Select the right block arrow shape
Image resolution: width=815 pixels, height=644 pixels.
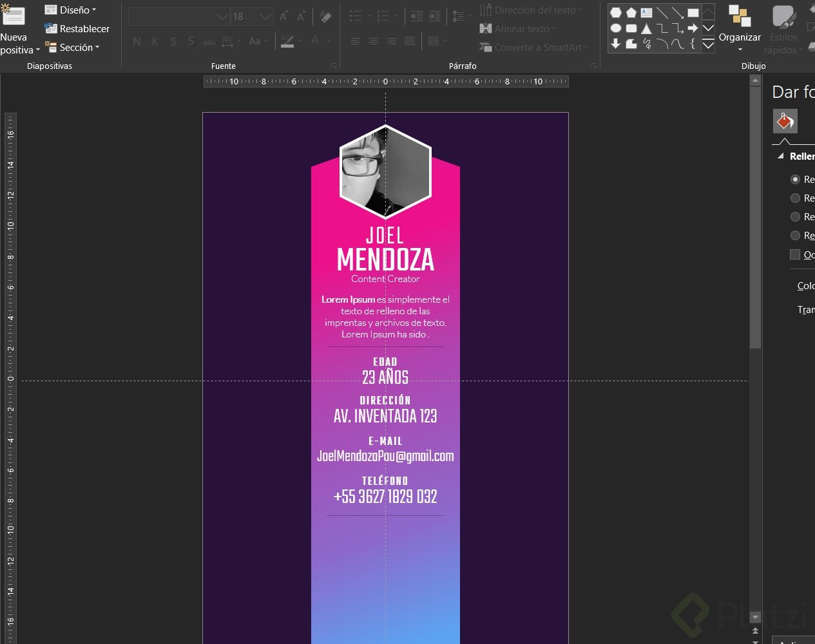(x=693, y=28)
